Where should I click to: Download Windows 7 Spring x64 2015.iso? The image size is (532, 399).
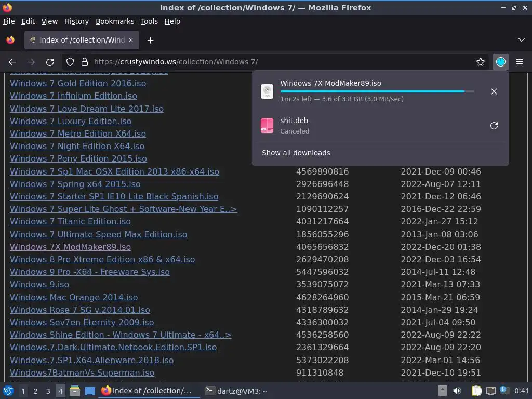pyautogui.click(x=75, y=184)
